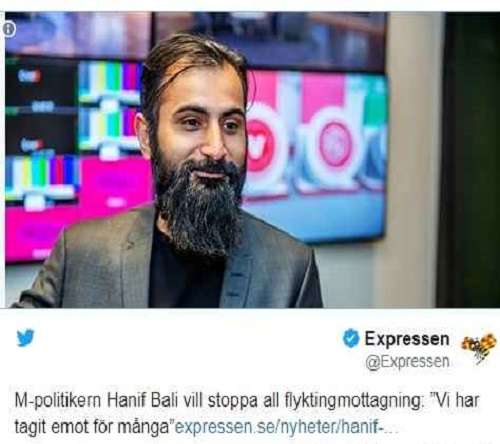Click the man's long dark beard
This screenshot has height=444, width=500.
click(200, 207)
